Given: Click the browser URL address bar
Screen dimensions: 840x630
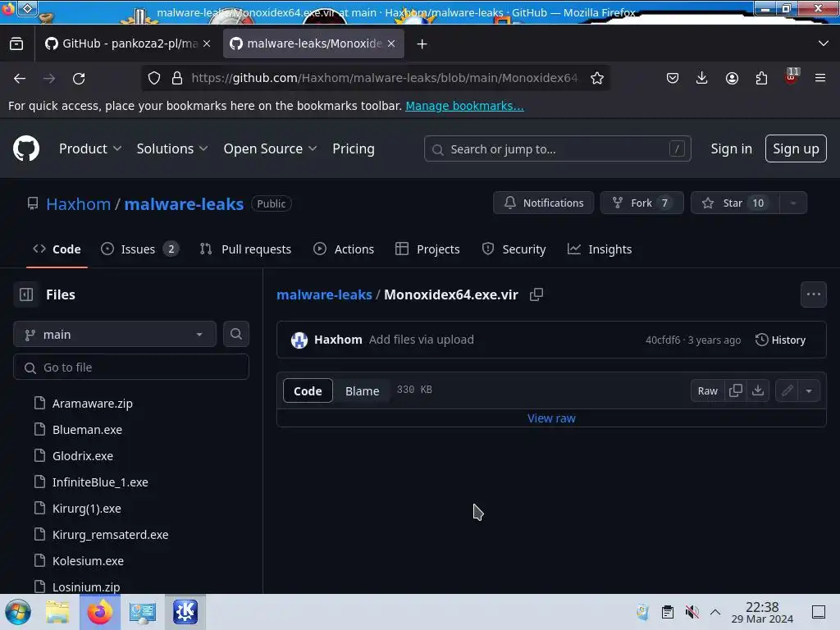Looking at the screenshot, I should pos(384,78).
